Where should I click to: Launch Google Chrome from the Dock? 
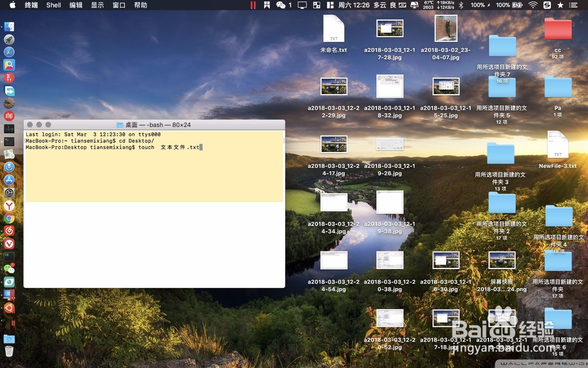click(x=9, y=218)
